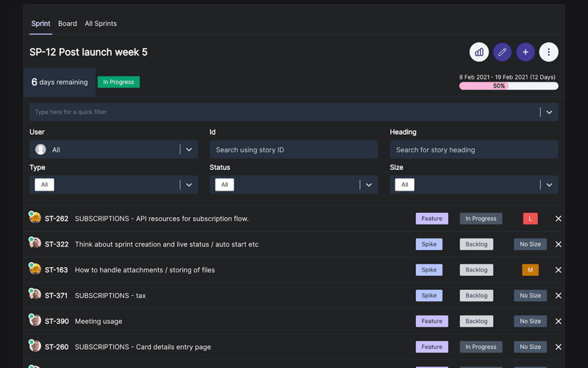Click the '6 days remaining' label
Viewport: 588px width, 368px height.
click(60, 82)
